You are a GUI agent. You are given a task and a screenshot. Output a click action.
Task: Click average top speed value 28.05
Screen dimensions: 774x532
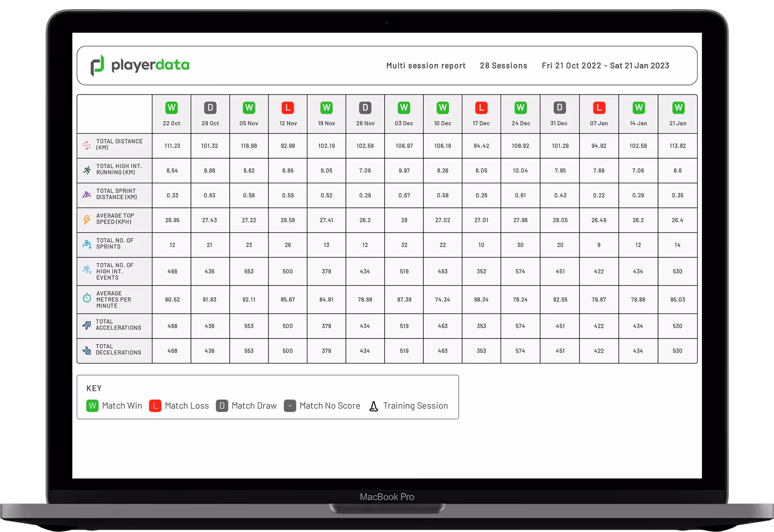[560, 220]
